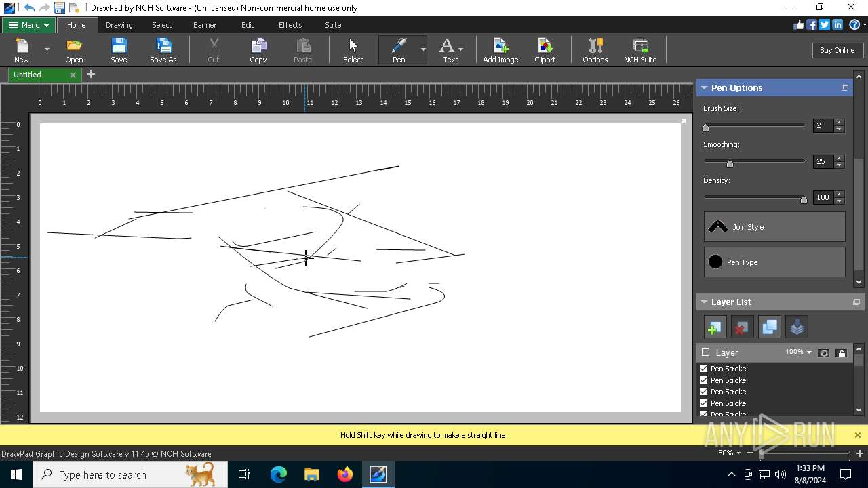Merge layer down with the arrow-stack icon
The width and height of the screenshot is (868, 488).
tap(797, 327)
